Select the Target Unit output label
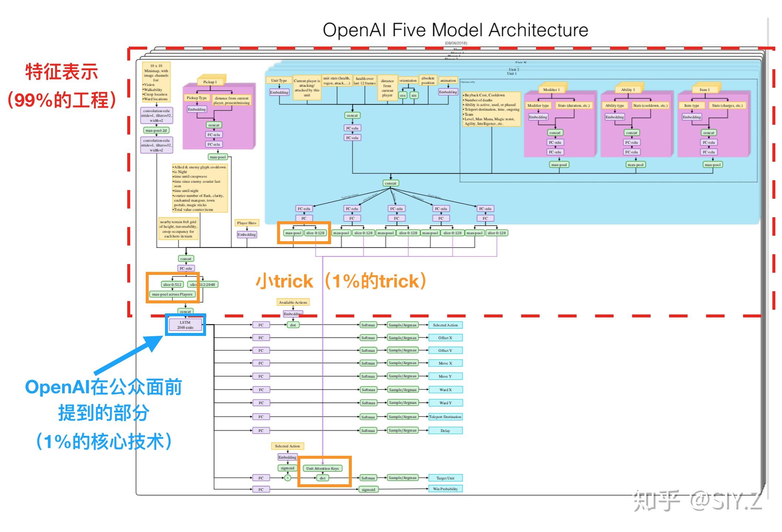The height and width of the screenshot is (532, 782). [446, 478]
